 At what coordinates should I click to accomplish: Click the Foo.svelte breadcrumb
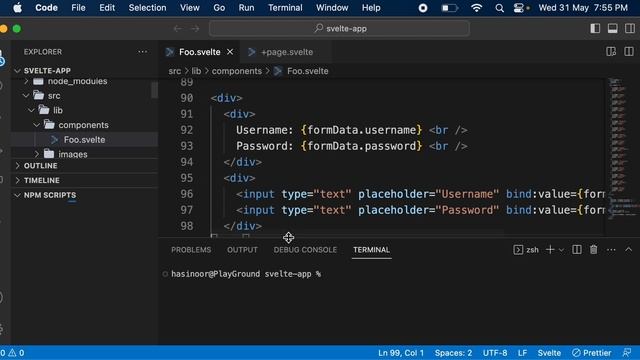[x=307, y=71]
